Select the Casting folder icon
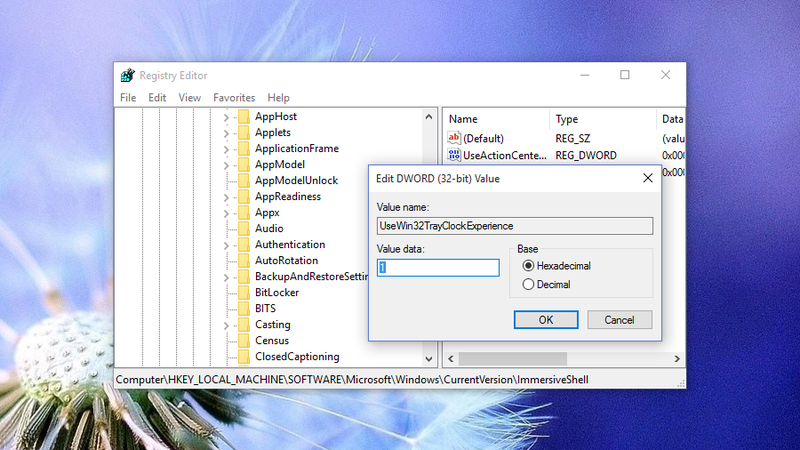 pos(244,324)
